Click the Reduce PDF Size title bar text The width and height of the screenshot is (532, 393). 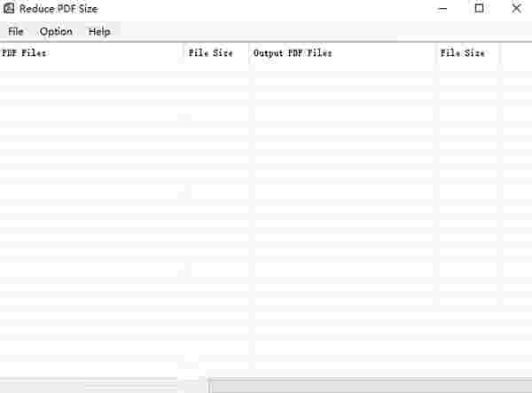coord(59,9)
